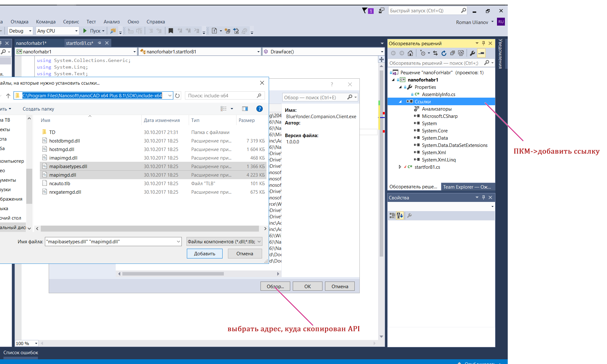Expand the startfor81.cs tree node
The height and width of the screenshot is (364, 607).
coord(400,167)
